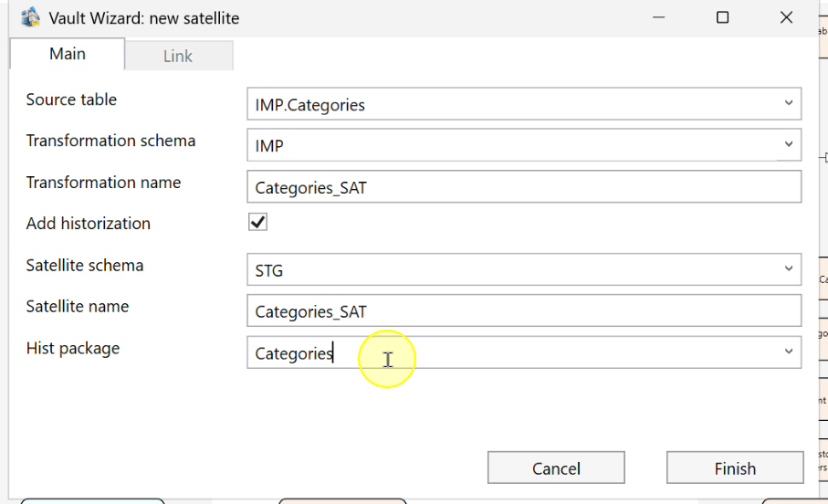The width and height of the screenshot is (828, 504).
Task: Click the Satellite schema label
Action: pos(85,265)
